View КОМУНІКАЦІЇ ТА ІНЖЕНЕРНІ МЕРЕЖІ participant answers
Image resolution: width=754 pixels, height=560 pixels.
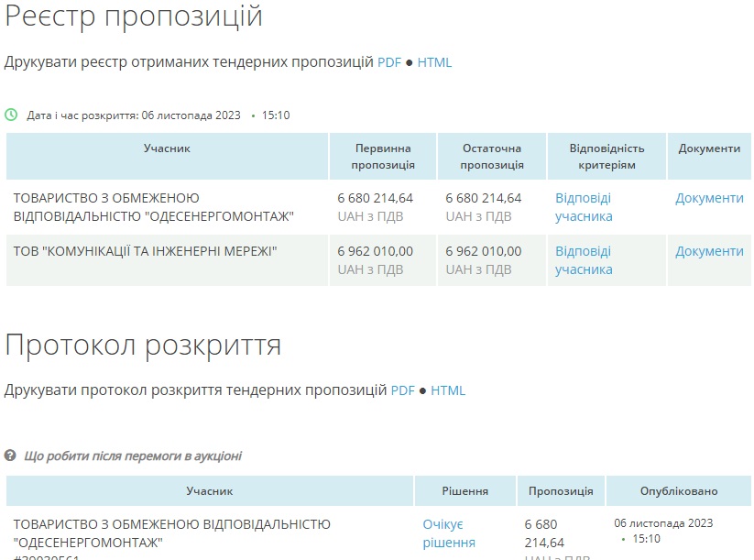[x=584, y=260]
